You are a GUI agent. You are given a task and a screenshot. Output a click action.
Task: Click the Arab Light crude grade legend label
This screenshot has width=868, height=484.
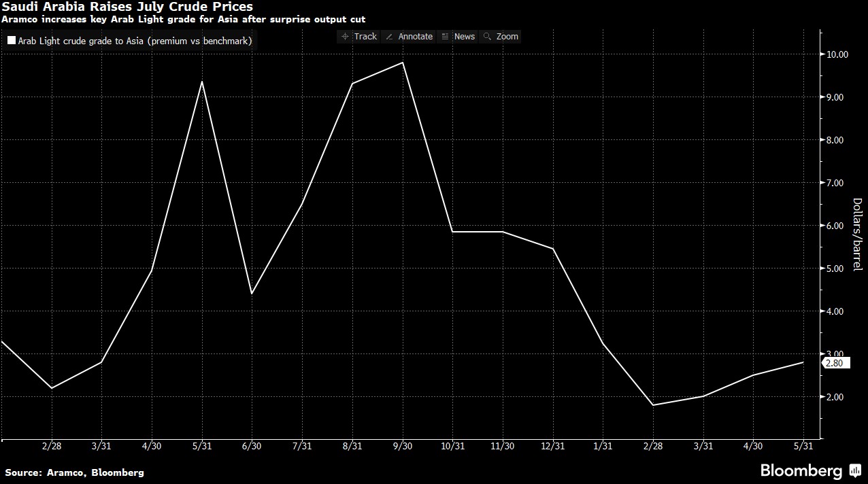click(135, 41)
